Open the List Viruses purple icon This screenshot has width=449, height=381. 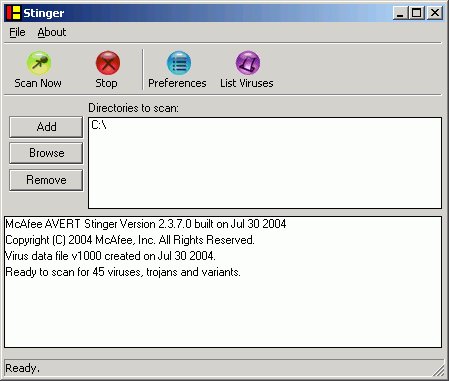click(x=248, y=63)
